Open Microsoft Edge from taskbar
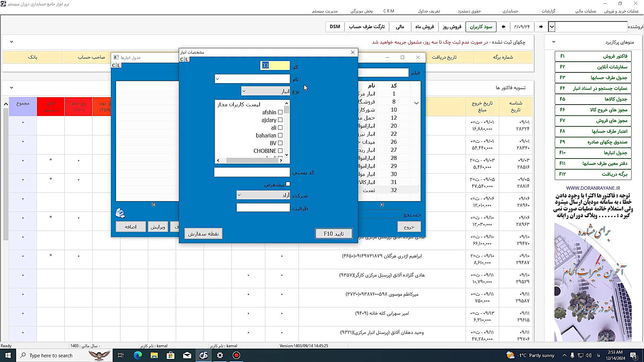644x362 pixels. tap(138, 355)
